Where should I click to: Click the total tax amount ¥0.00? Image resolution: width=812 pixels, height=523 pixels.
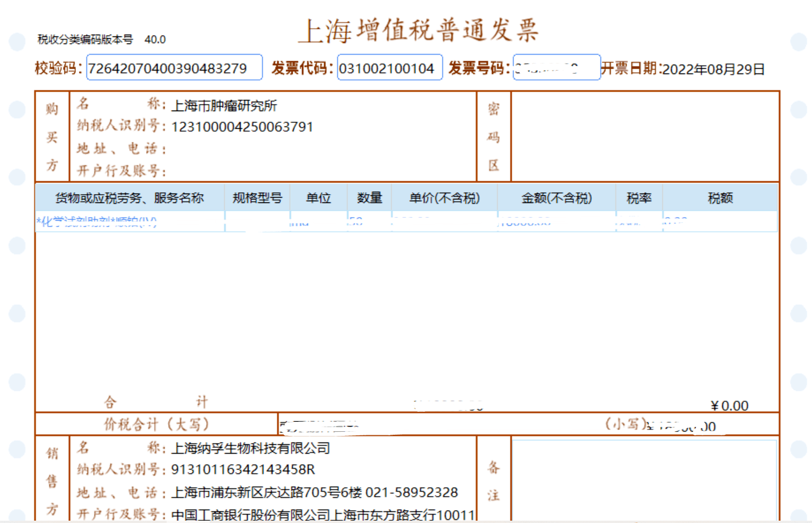click(x=730, y=406)
